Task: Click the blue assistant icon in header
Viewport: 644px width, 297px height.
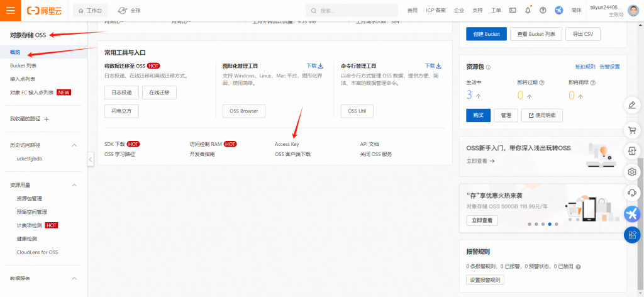Action: click(559, 11)
